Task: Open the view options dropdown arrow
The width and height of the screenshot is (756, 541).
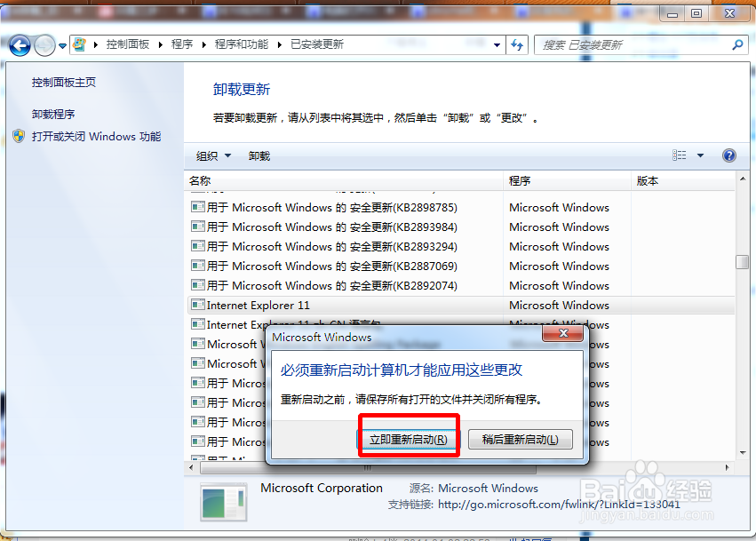Action: tap(701, 155)
